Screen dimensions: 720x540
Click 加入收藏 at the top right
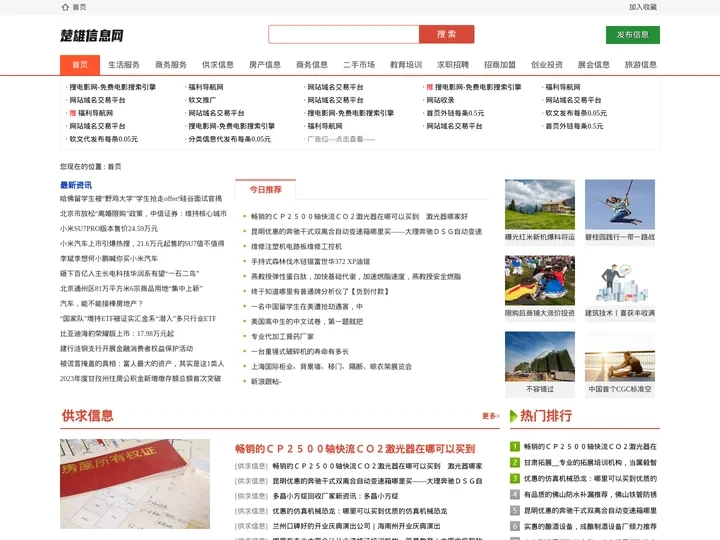tap(642, 7)
